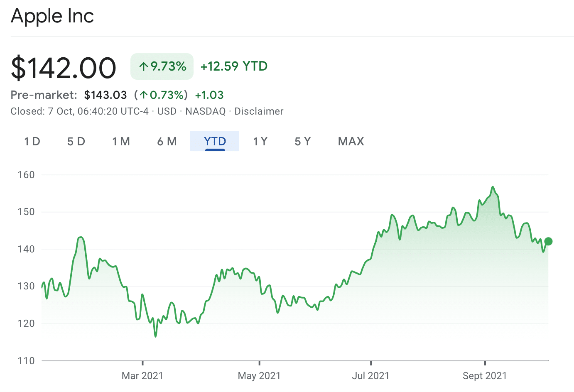Click the Jul 2021 axis label
Screen dimensions: 574x392
370,376
